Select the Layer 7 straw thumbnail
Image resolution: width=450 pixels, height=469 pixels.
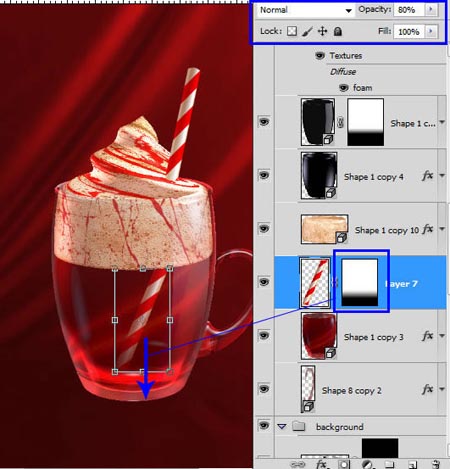pyautogui.click(x=315, y=283)
